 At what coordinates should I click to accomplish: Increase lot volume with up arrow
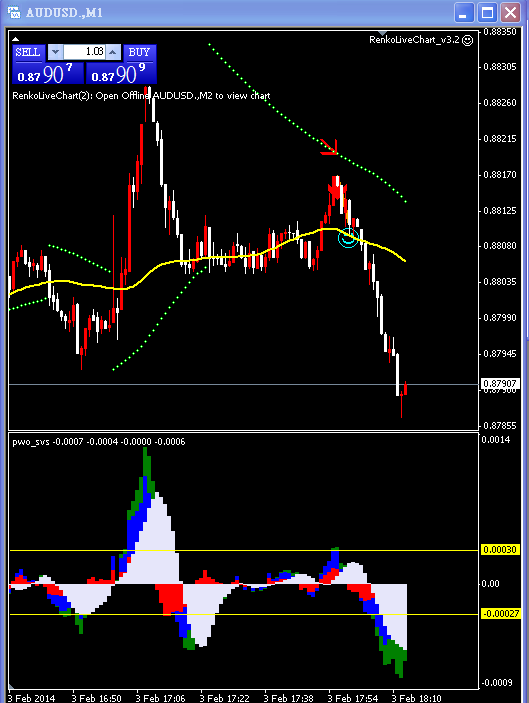point(113,52)
